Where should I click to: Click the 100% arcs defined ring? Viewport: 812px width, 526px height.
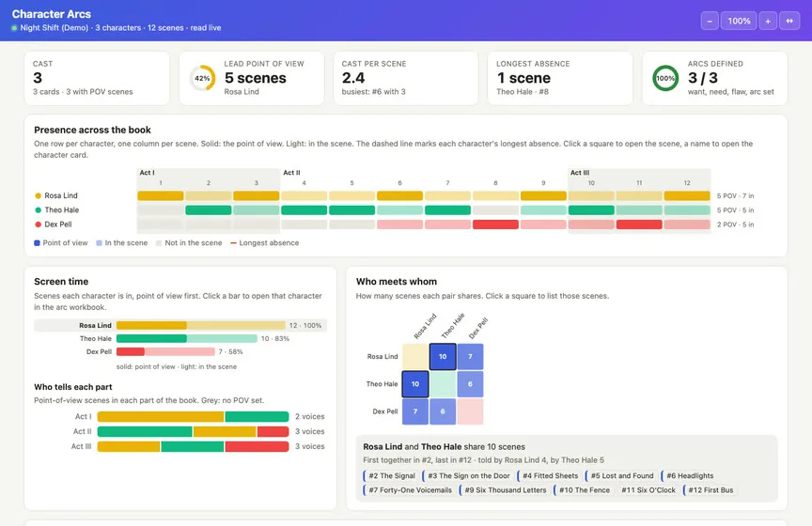click(x=665, y=78)
